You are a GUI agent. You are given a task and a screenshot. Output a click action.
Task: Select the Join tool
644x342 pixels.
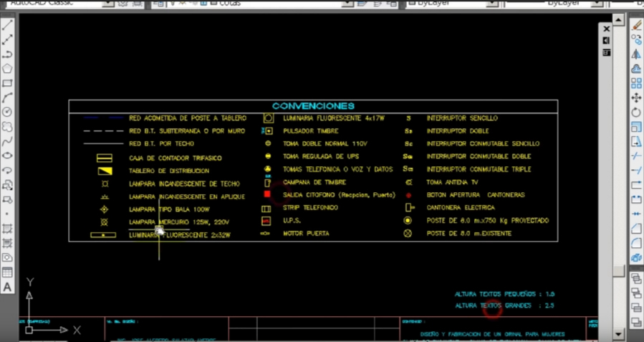click(x=636, y=214)
